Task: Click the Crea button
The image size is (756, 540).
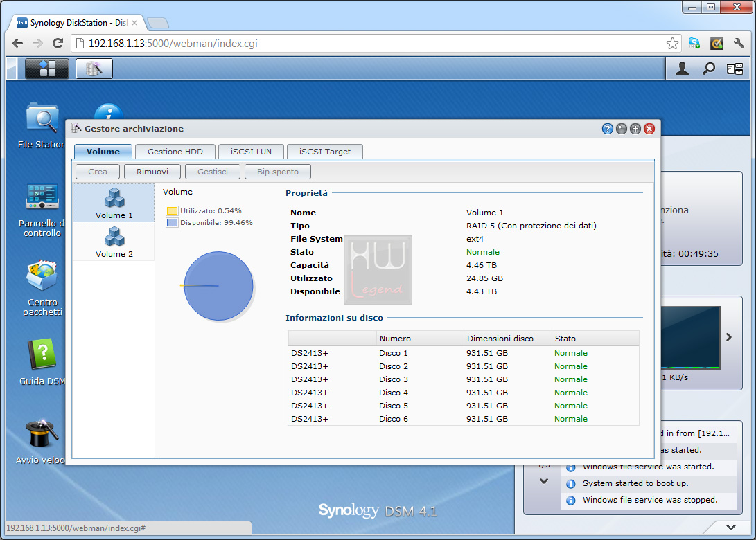Action: [x=98, y=172]
